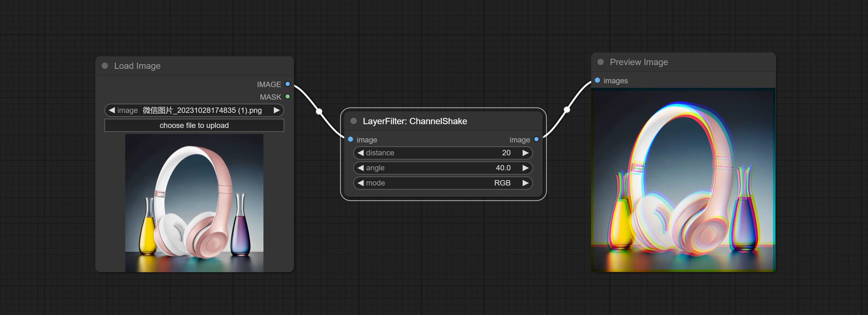Select next image file with right arrow
The image size is (868, 315).
point(277,110)
